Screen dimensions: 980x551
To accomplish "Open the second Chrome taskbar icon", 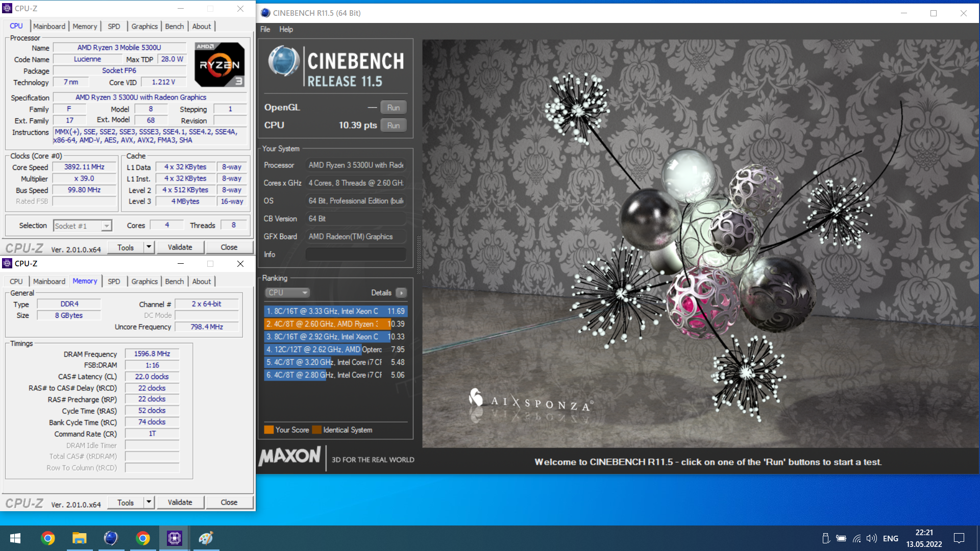I will point(143,538).
